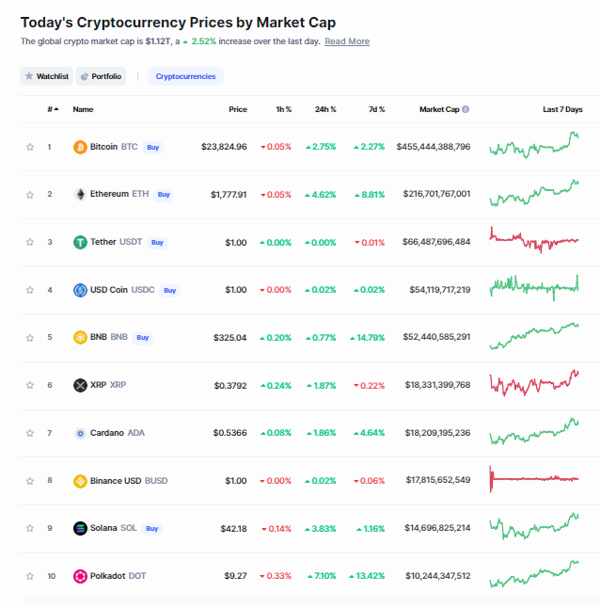Click the XRP logo icon

pyautogui.click(x=80, y=385)
